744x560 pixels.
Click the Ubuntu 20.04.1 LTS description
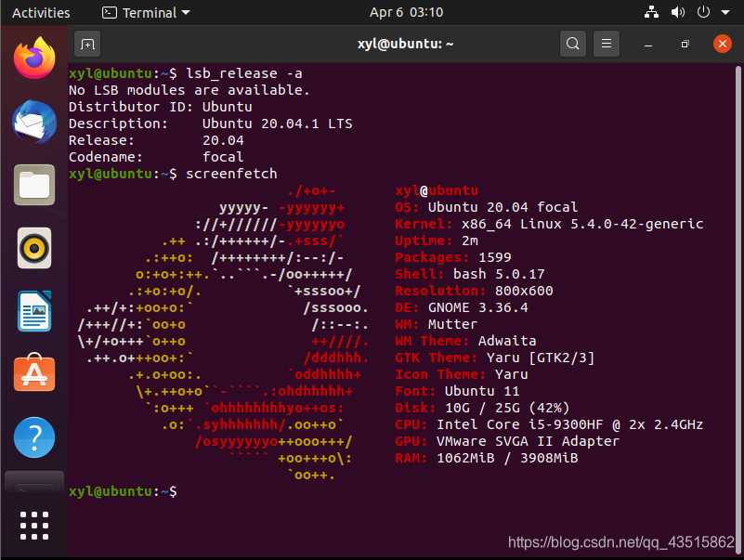click(x=277, y=124)
